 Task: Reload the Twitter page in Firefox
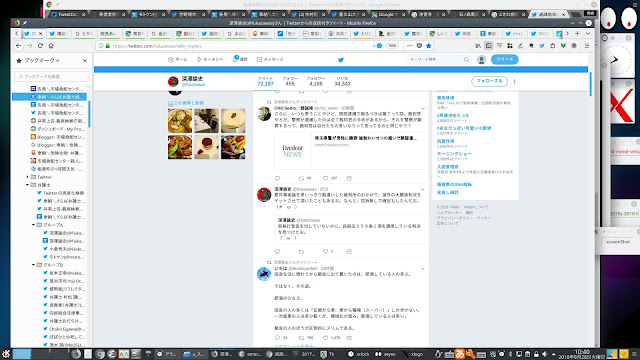click(40, 46)
